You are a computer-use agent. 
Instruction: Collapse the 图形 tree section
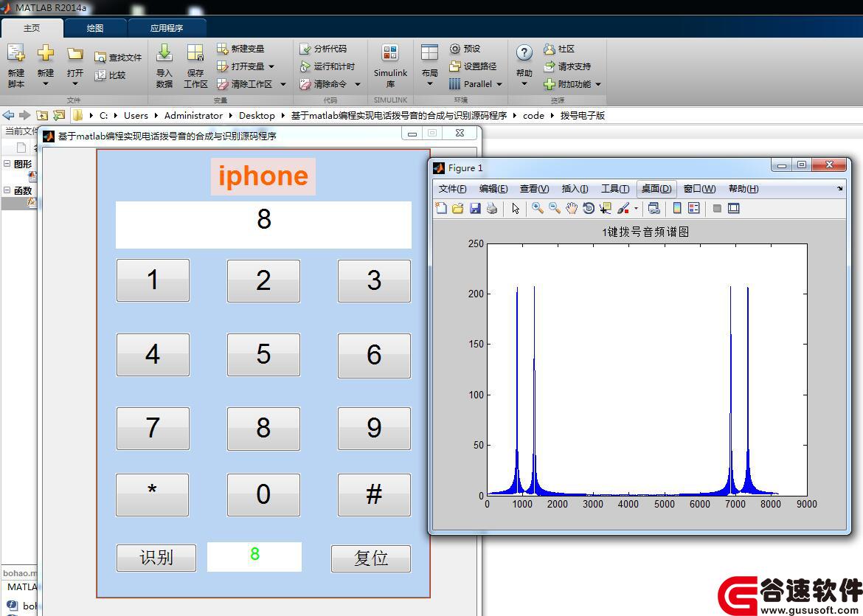(x=7, y=164)
